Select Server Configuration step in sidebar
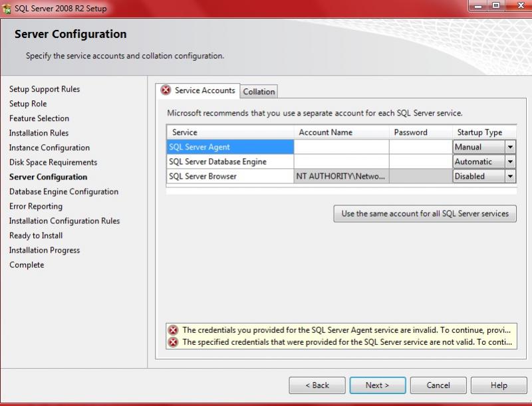Screen dimensions: 532x406 click(x=48, y=177)
